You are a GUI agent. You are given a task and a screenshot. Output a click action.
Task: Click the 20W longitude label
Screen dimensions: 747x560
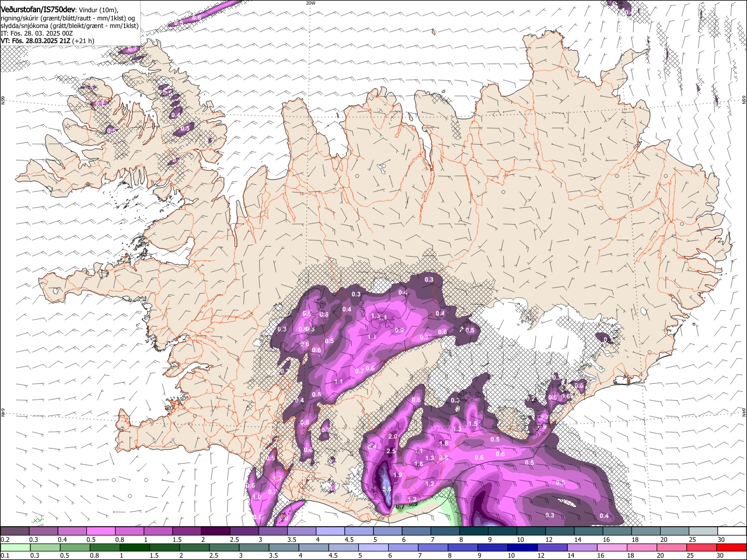point(310,3)
